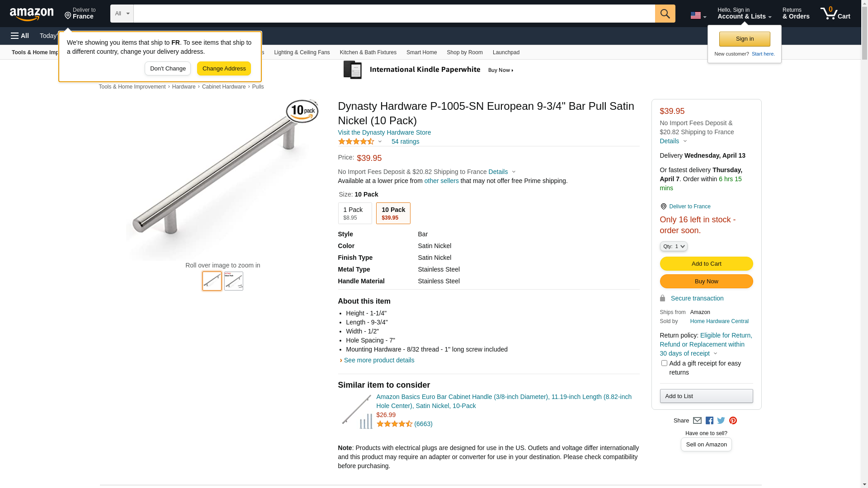868x488 pixels.
Task: Select the 1 Pack size option
Action: point(355,213)
